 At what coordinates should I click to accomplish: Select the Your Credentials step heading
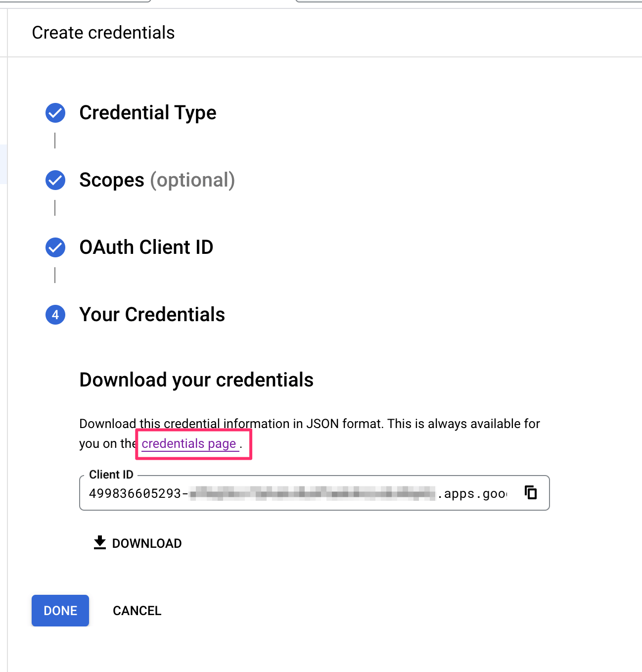point(152,315)
